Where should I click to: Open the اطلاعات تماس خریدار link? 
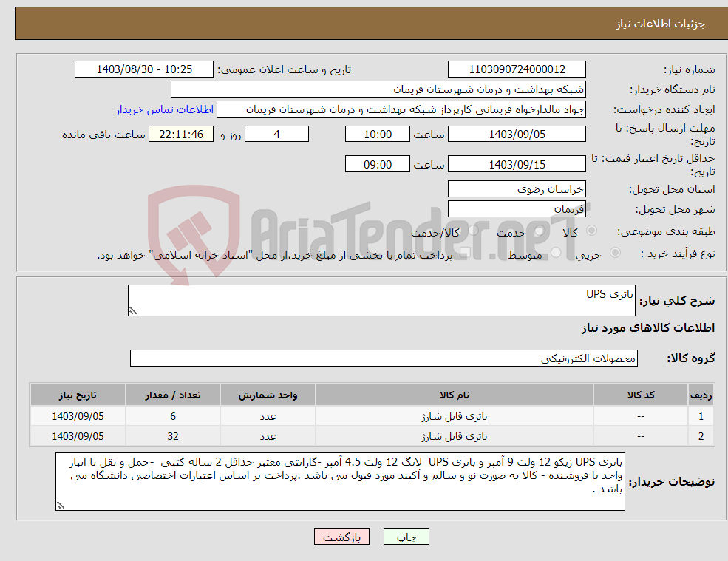[x=164, y=109]
